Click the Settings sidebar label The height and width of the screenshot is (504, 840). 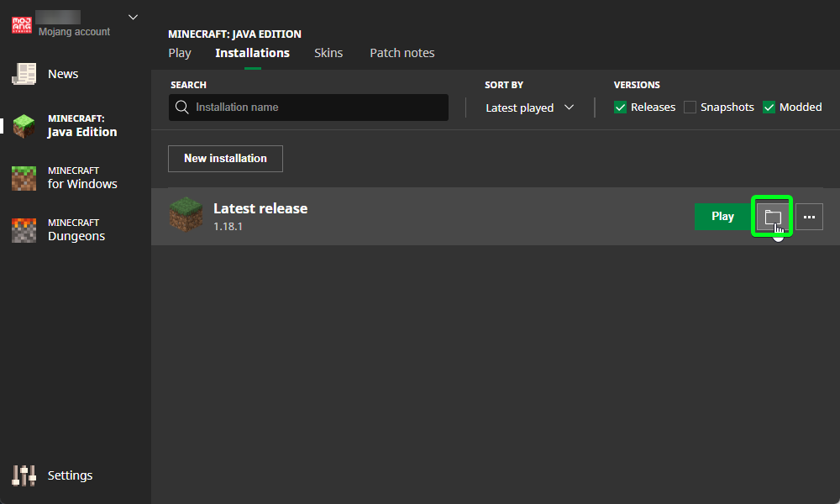click(71, 475)
